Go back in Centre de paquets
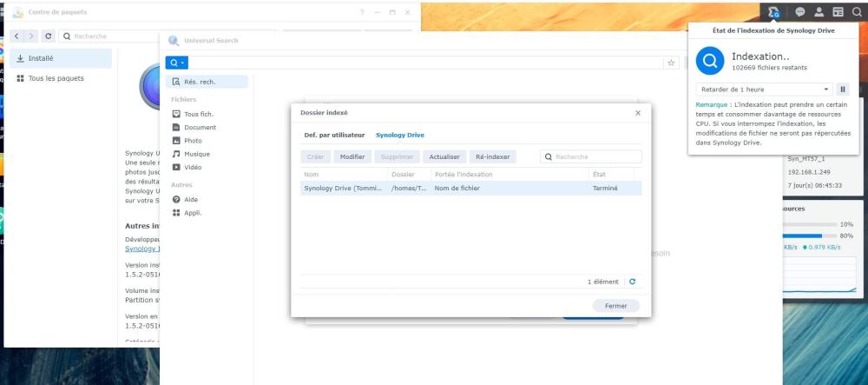868x385 pixels. (x=17, y=36)
